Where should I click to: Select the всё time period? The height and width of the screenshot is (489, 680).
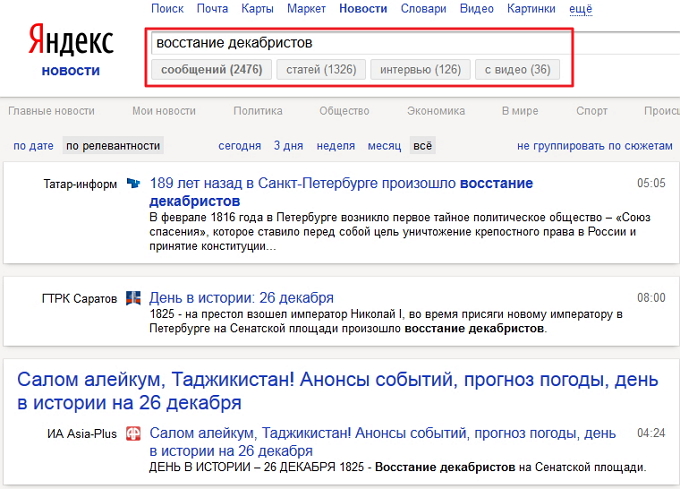(x=422, y=146)
